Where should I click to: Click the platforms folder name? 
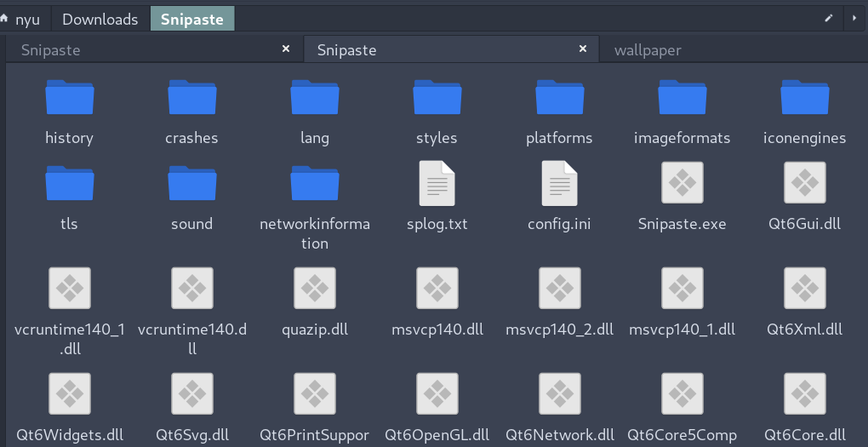click(559, 138)
